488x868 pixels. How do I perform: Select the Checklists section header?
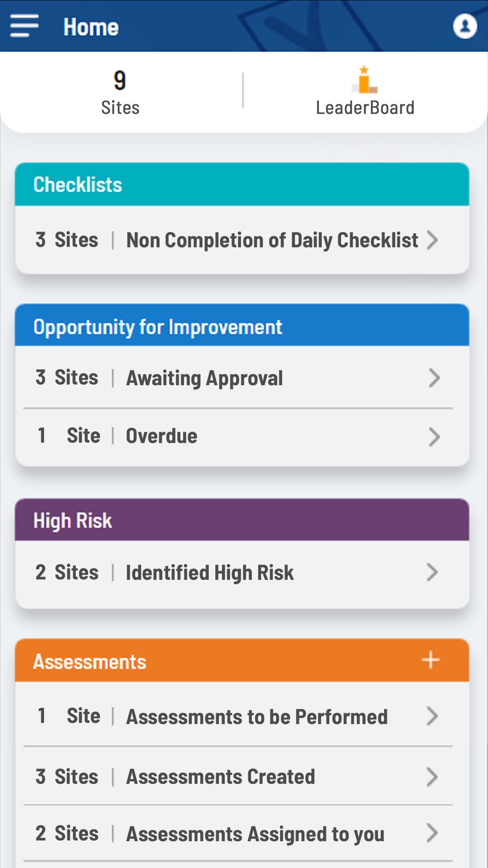(x=242, y=185)
